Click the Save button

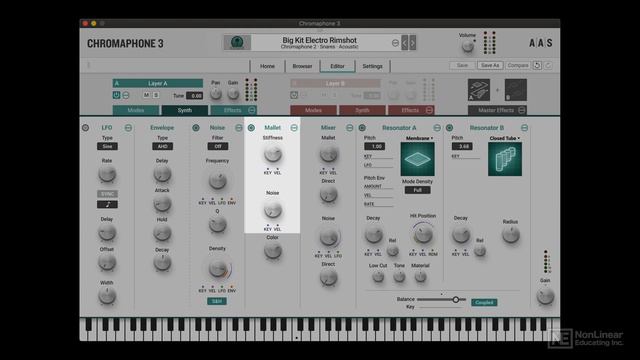point(462,65)
